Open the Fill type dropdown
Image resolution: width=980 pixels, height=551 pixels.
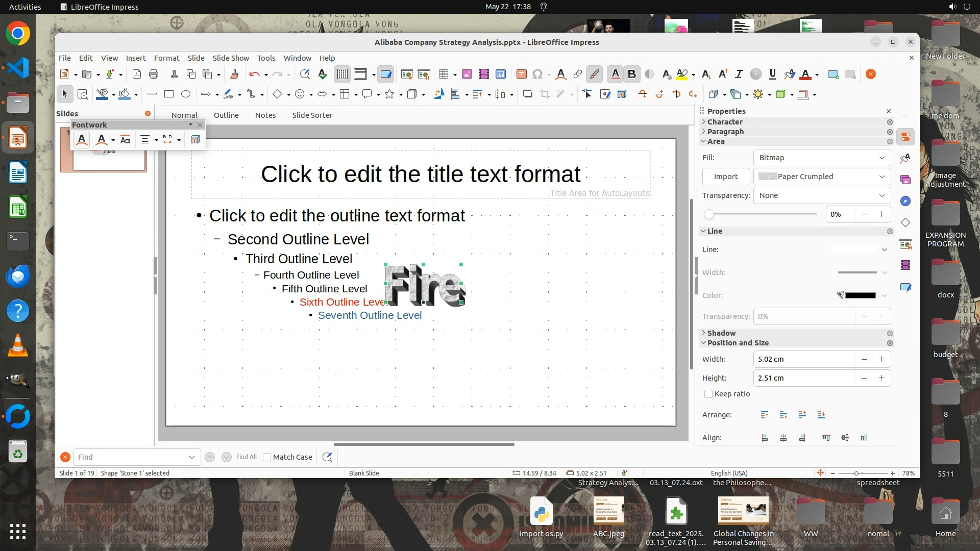(822, 158)
